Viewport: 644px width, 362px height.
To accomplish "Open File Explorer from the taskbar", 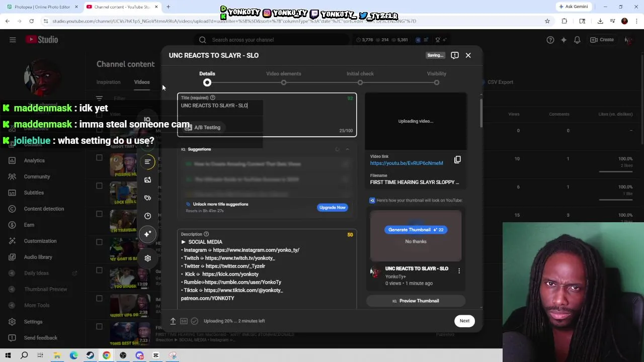I will click(57, 355).
